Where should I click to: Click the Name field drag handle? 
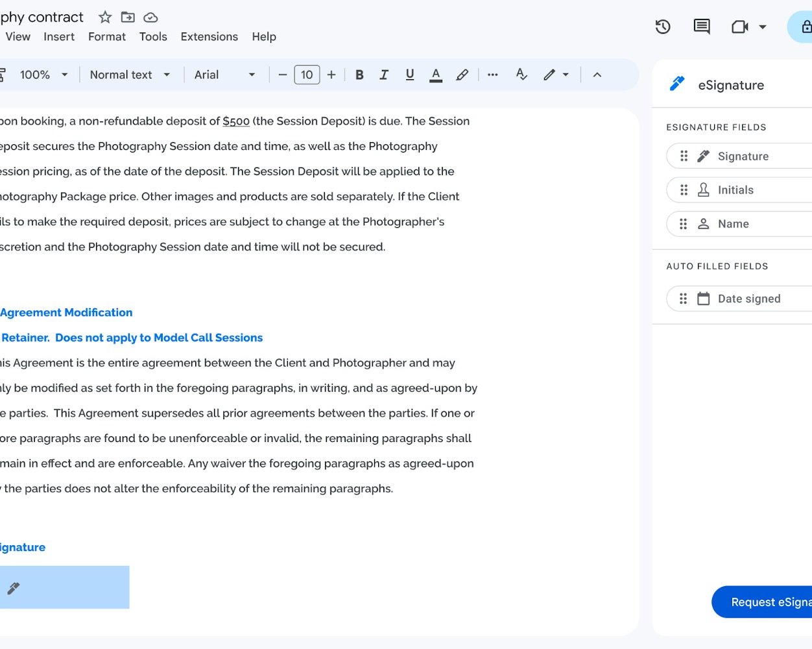[x=684, y=224]
